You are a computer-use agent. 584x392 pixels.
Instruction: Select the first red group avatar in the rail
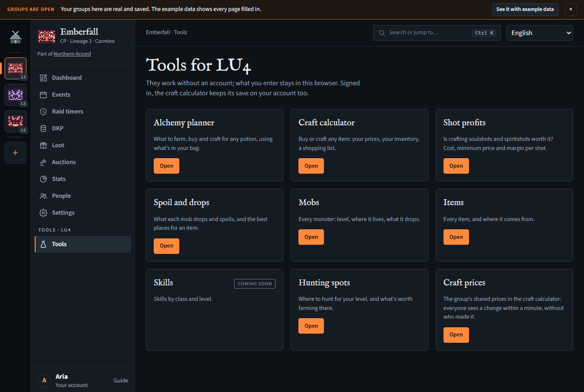point(16,69)
